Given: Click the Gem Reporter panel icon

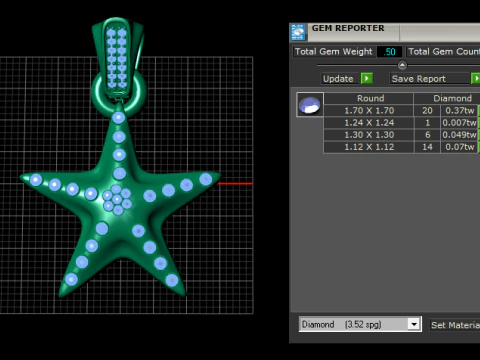Looking at the screenshot, I should [x=298, y=32].
